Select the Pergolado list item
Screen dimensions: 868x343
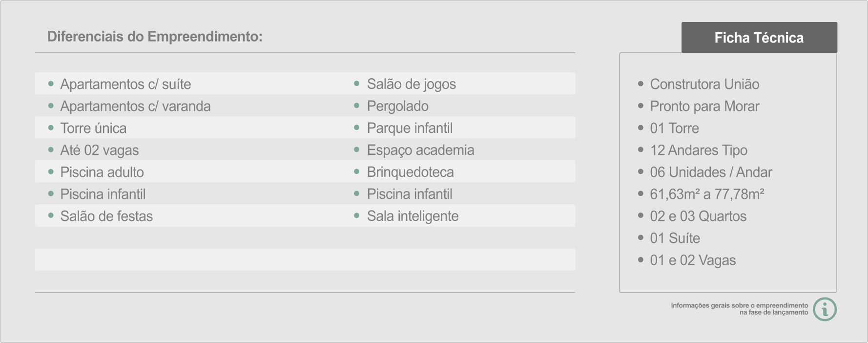[x=398, y=106]
